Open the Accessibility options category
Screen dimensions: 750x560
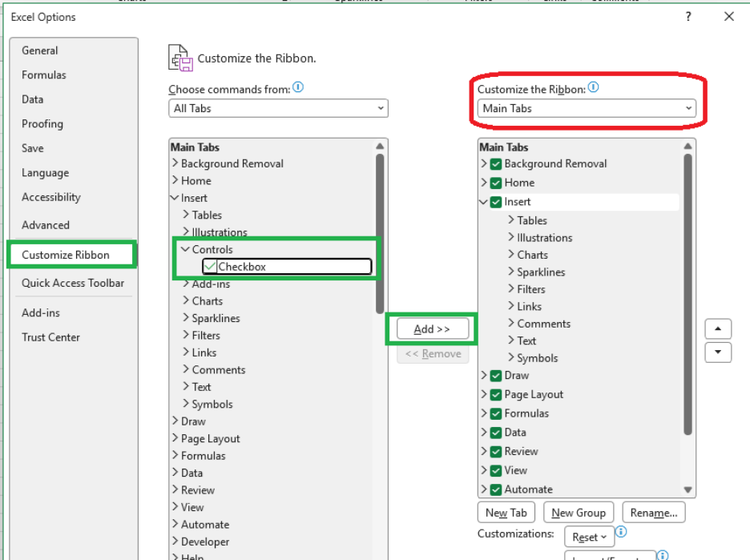(51, 197)
